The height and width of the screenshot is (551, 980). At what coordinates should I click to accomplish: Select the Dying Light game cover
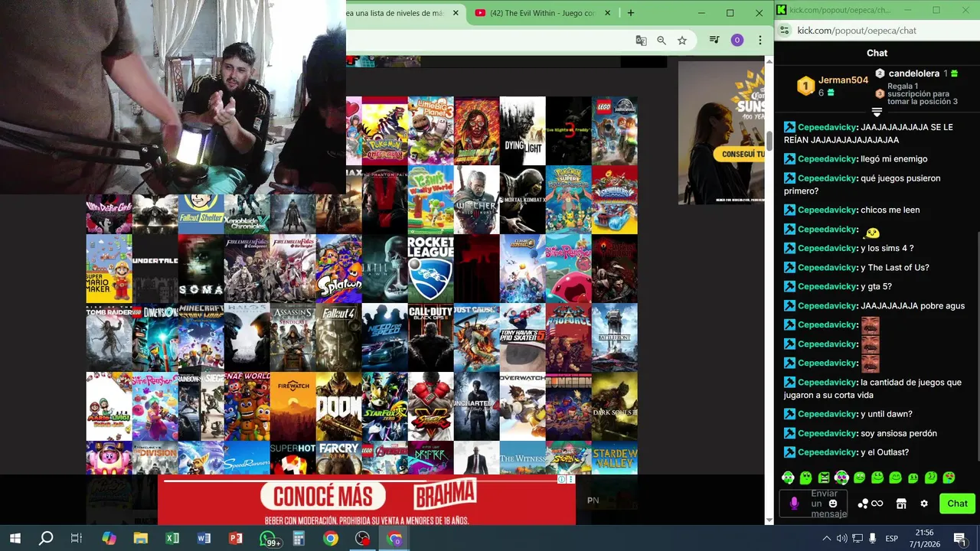tap(522, 131)
